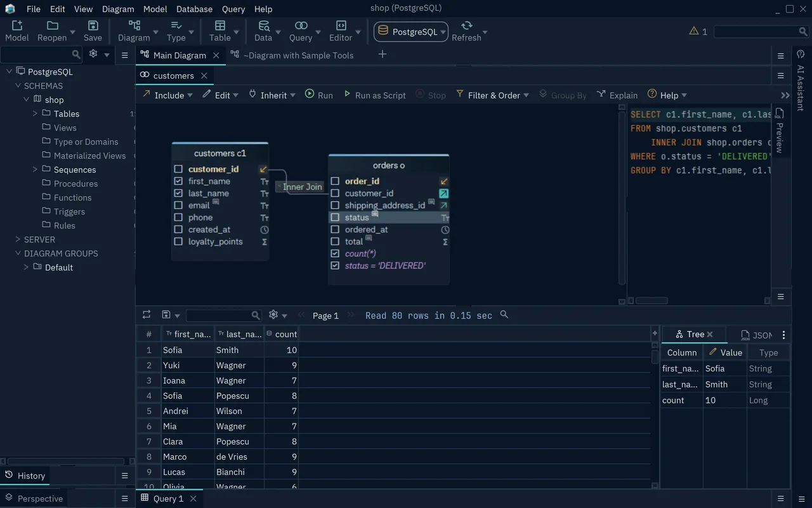Expand the Tables tree node
This screenshot has width=812, height=508.
pos(36,114)
